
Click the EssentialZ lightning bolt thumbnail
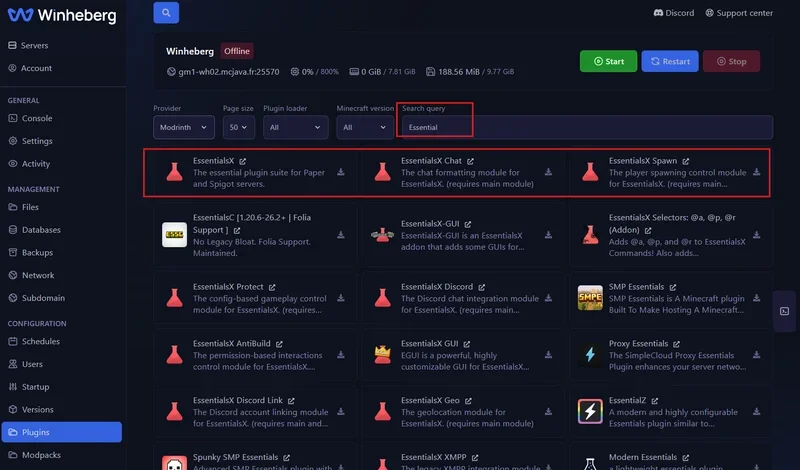tap(590, 411)
